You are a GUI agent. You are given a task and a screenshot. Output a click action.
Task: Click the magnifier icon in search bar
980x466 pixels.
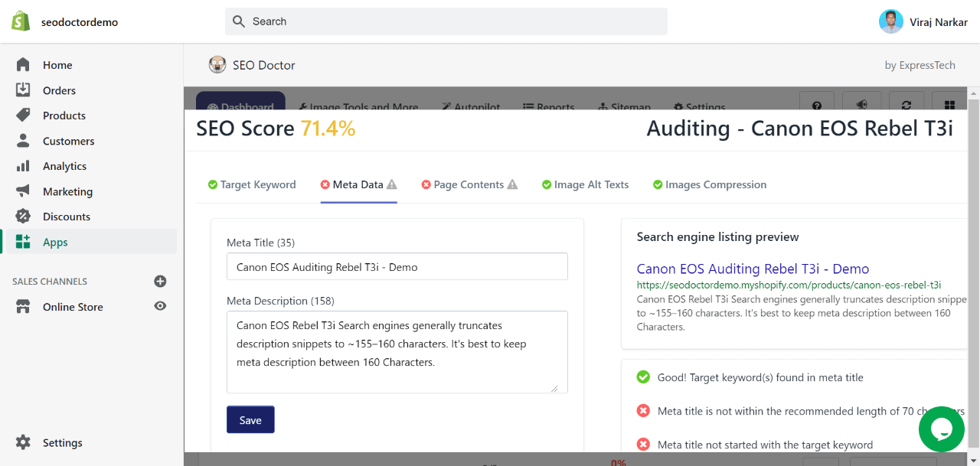click(x=239, y=21)
